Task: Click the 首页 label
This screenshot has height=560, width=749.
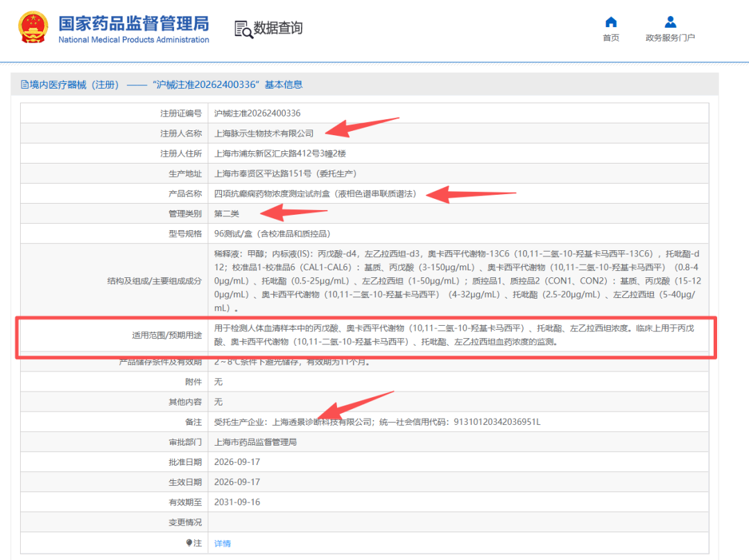Action: 611,37
